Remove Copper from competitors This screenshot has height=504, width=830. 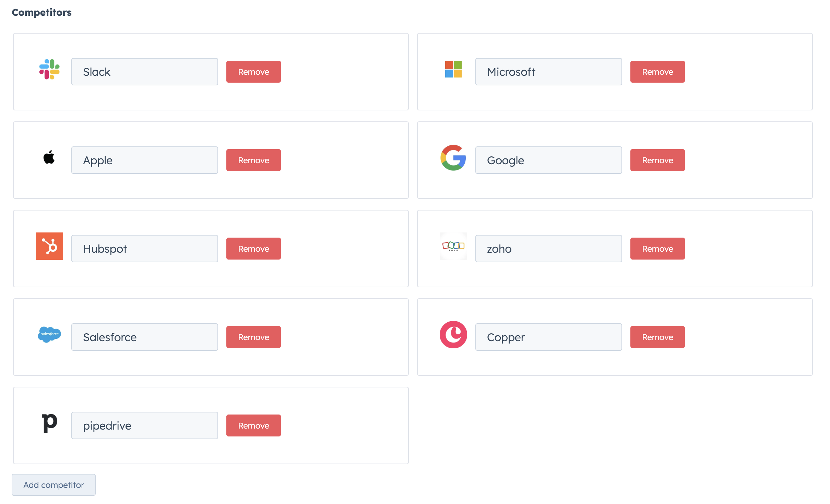(657, 337)
